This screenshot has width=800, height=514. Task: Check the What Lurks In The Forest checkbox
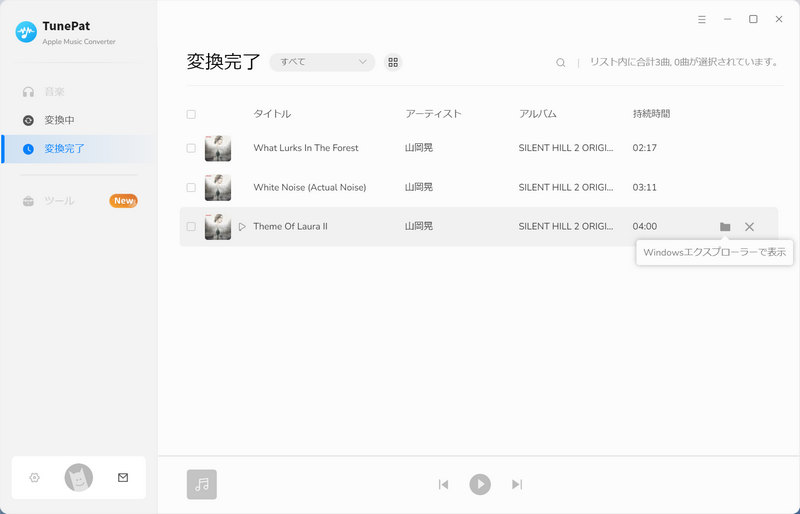[191, 148]
